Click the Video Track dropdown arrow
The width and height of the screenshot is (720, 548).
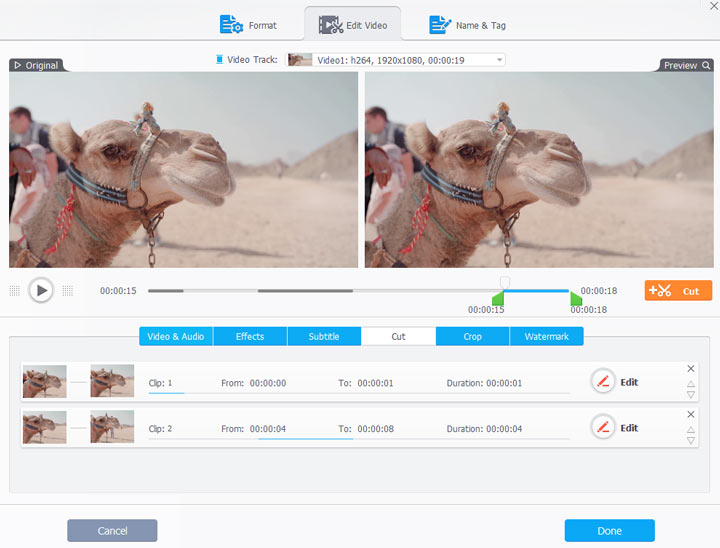(499, 60)
